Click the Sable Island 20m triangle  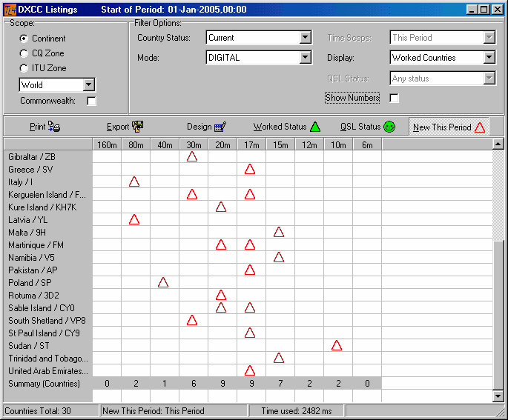point(221,307)
